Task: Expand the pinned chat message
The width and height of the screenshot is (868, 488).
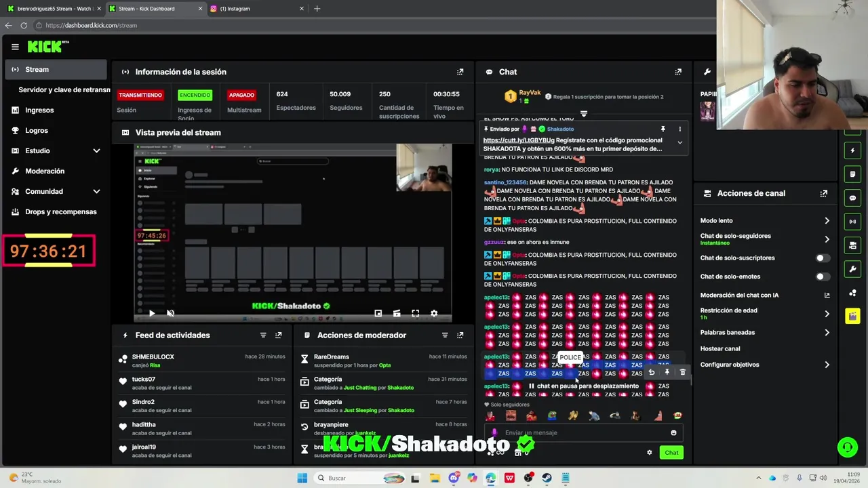Action: (679, 142)
